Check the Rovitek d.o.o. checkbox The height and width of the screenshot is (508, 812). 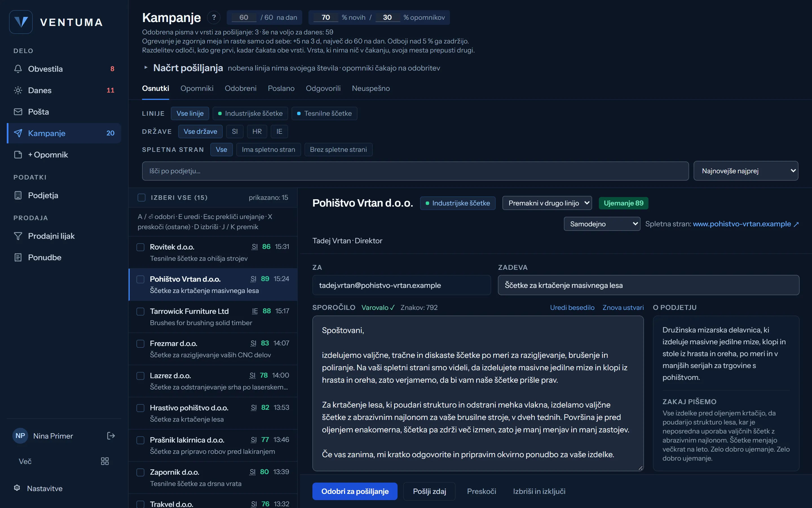tap(141, 247)
